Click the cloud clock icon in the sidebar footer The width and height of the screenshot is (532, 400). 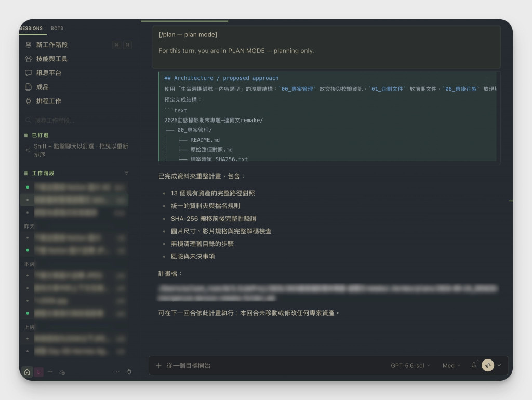click(x=62, y=372)
